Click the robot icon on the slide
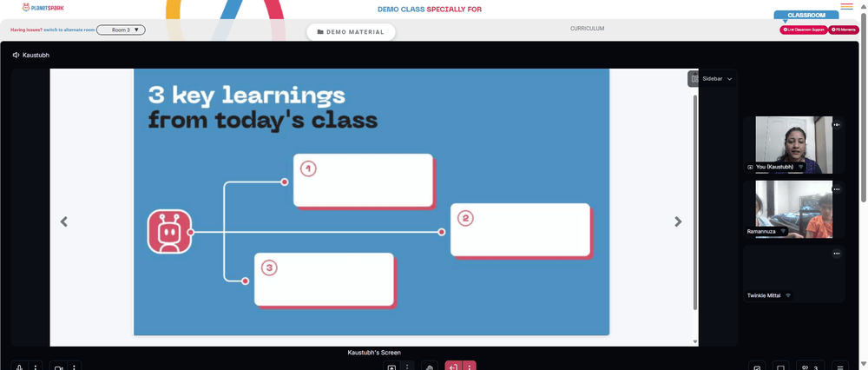This screenshot has width=868, height=370. coord(169,232)
